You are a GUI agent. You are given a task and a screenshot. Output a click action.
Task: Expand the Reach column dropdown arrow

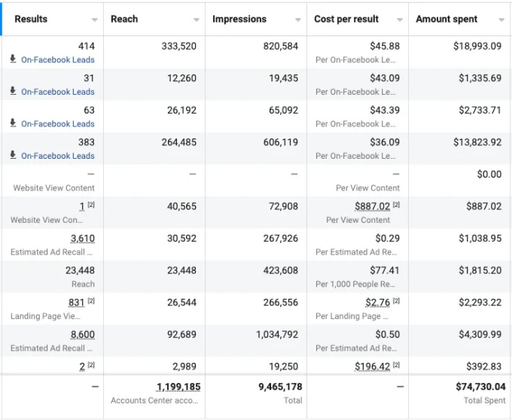[x=197, y=20]
